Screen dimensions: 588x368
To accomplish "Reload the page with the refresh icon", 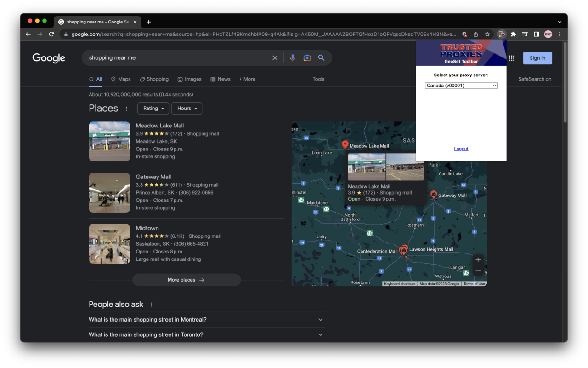I will (51, 34).
